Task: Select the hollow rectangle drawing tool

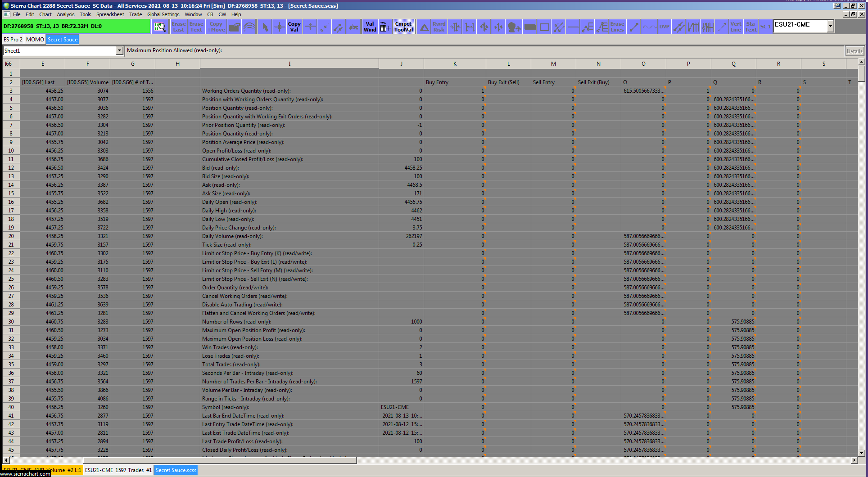Action: pos(544,27)
